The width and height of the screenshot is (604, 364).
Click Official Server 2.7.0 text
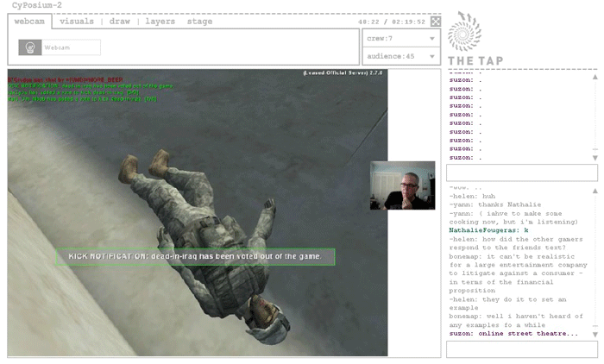click(x=343, y=72)
